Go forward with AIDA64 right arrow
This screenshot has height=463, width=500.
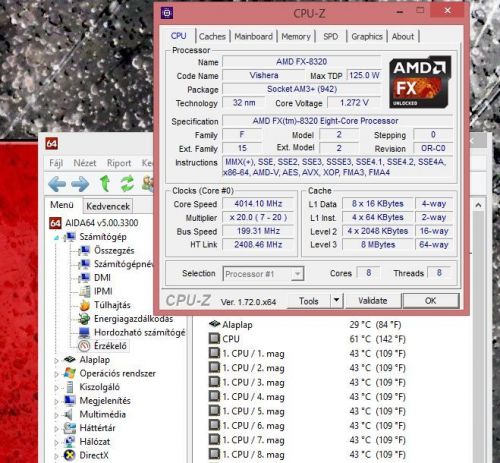tap(80, 184)
